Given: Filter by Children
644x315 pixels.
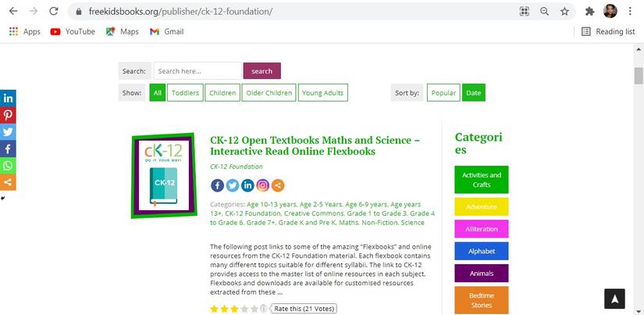Looking at the screenshot, I should tap(222, 92).
